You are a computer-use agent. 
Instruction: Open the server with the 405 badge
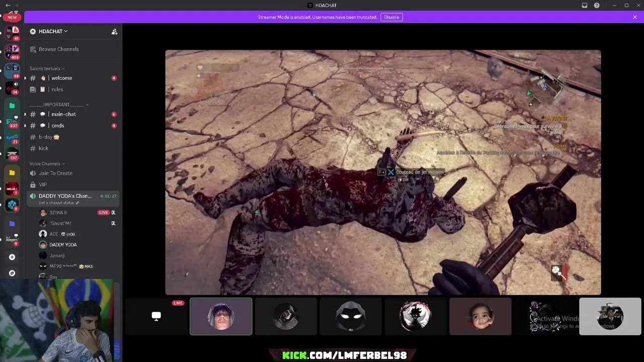click(12, 51)
